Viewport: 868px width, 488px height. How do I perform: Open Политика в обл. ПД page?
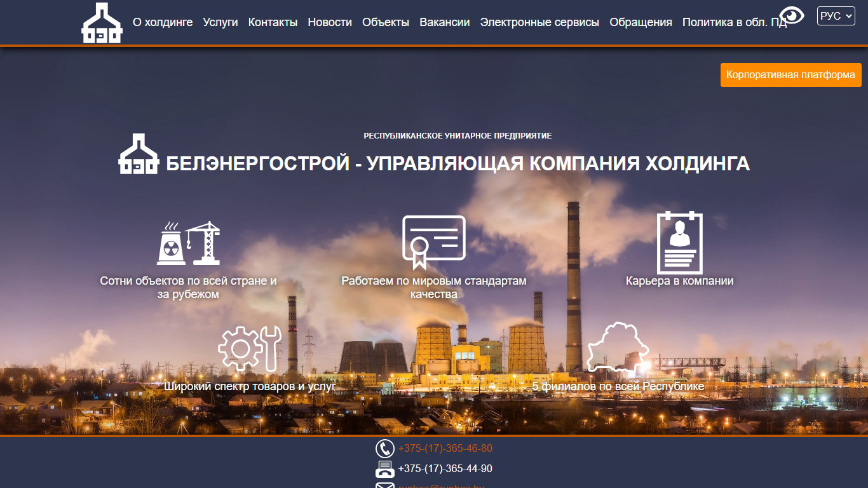pyautogui.click(x=735, y=22)
